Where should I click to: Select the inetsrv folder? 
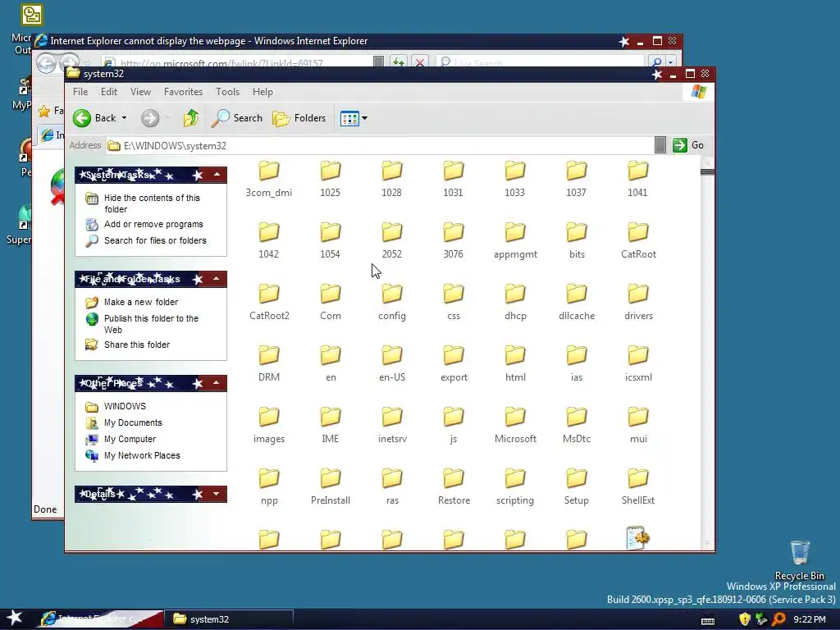(x=391, y=426)
